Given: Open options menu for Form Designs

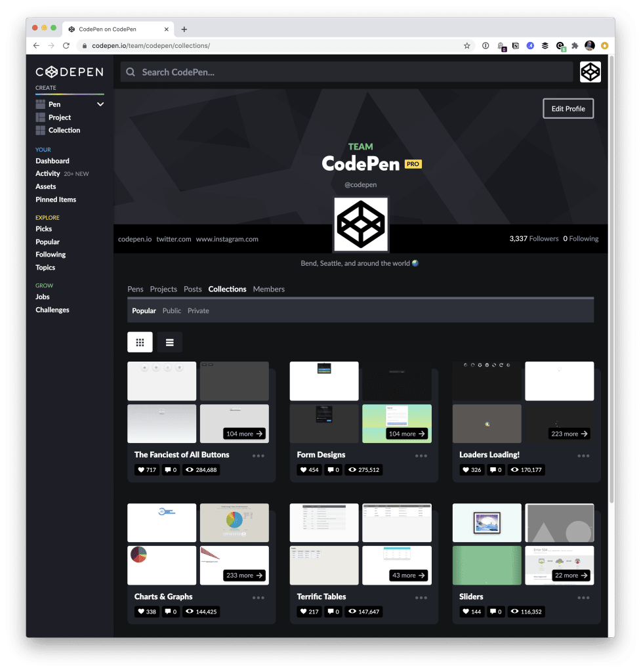Looking at the screenshot, I should (421, 455).
